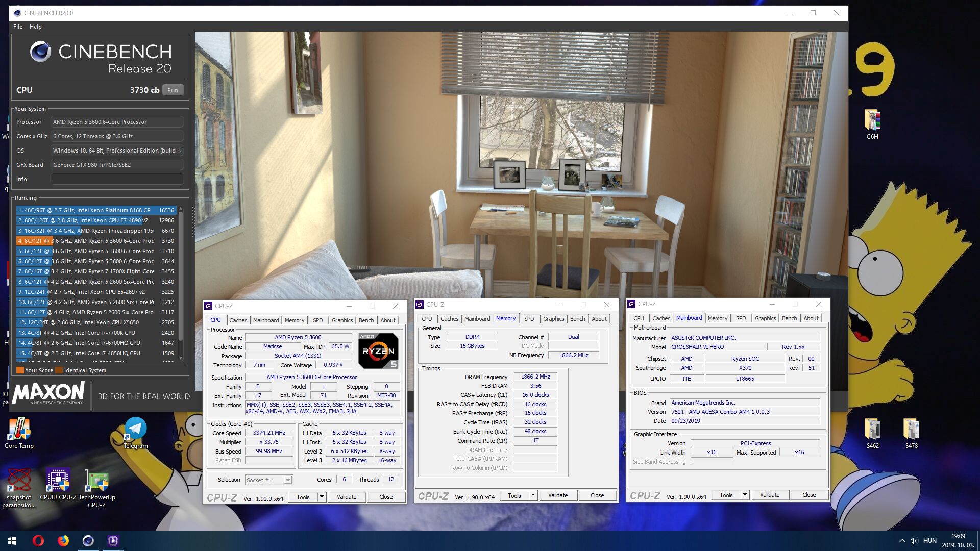Open the Help menu in Cinebench
This screenshot has height=551, width=980.
[36, 27]
